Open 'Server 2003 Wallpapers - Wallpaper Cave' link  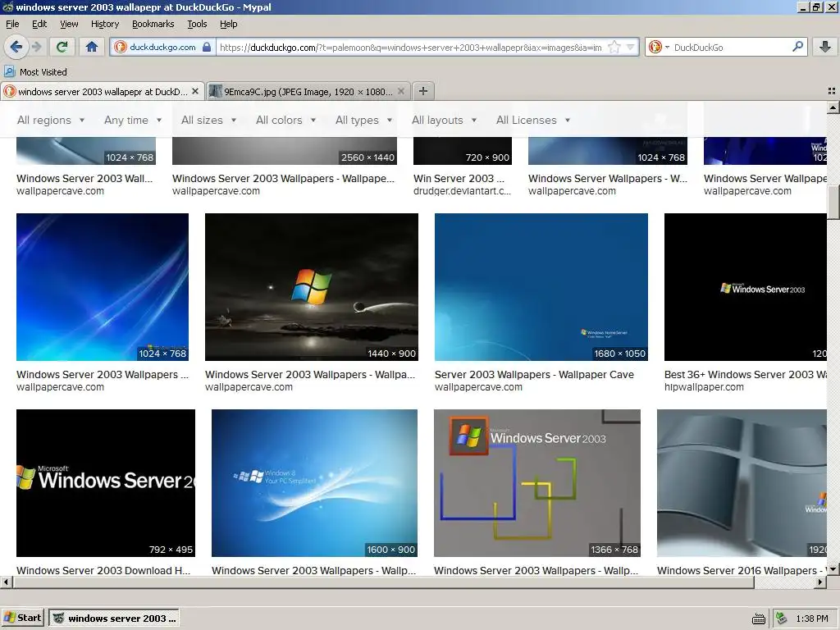[534, 374]
